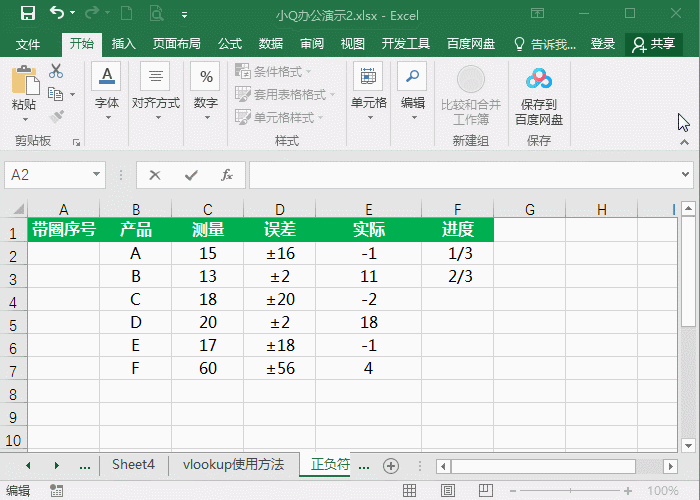This screenshot has height=500, width=700.
Task: Click the Copy icon in clipboard group
Action: click(x=56, y=94)
